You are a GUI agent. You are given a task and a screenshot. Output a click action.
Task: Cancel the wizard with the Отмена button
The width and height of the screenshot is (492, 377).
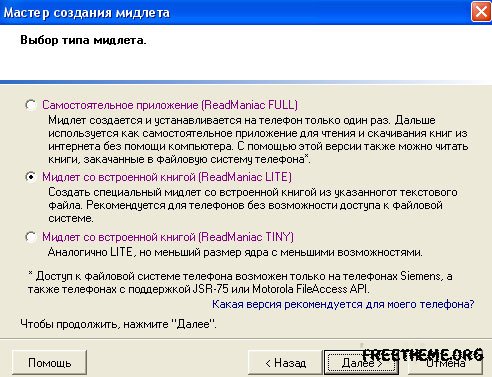445,362
